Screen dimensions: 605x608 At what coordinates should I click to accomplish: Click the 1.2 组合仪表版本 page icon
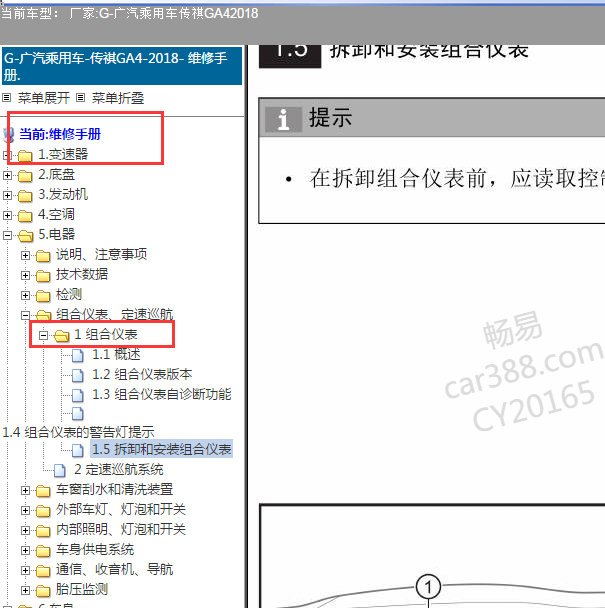click(x=78, y=375)
